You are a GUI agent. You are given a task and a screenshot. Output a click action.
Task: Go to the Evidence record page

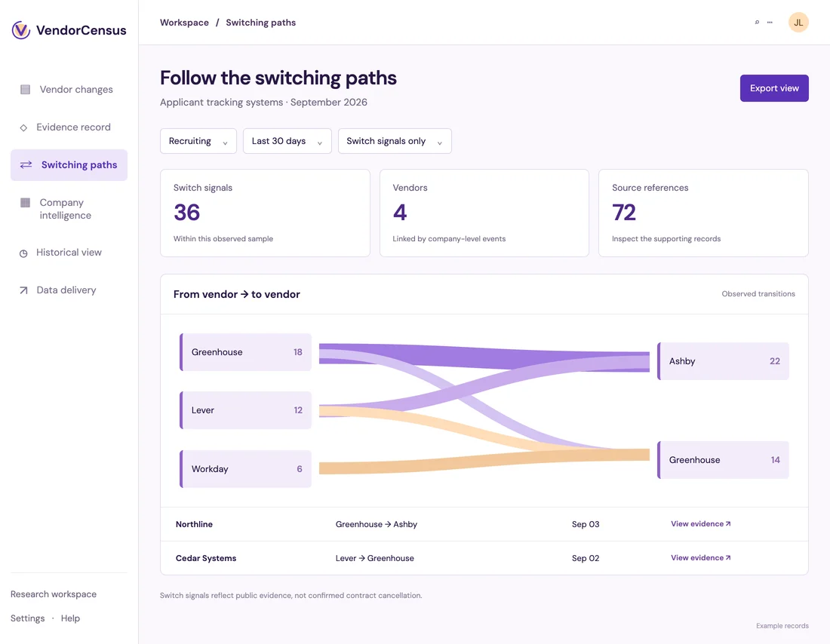click(69, 127)
